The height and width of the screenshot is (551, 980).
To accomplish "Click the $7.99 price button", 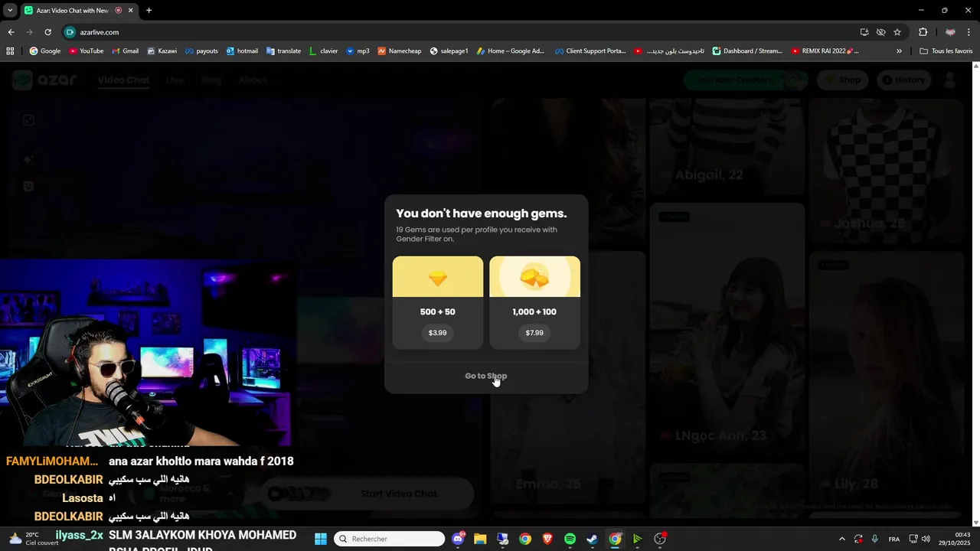I will coord(534,333).
